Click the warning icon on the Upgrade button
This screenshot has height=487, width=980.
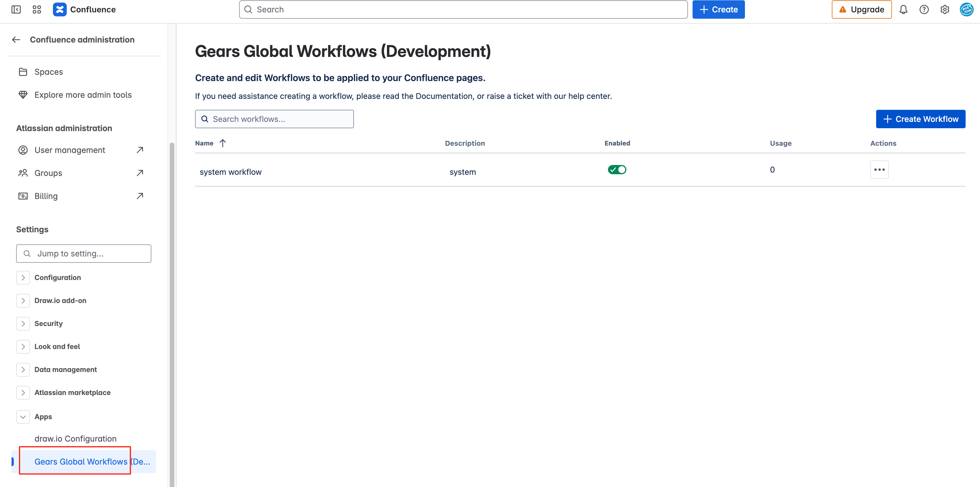click(x=843, y=9)
